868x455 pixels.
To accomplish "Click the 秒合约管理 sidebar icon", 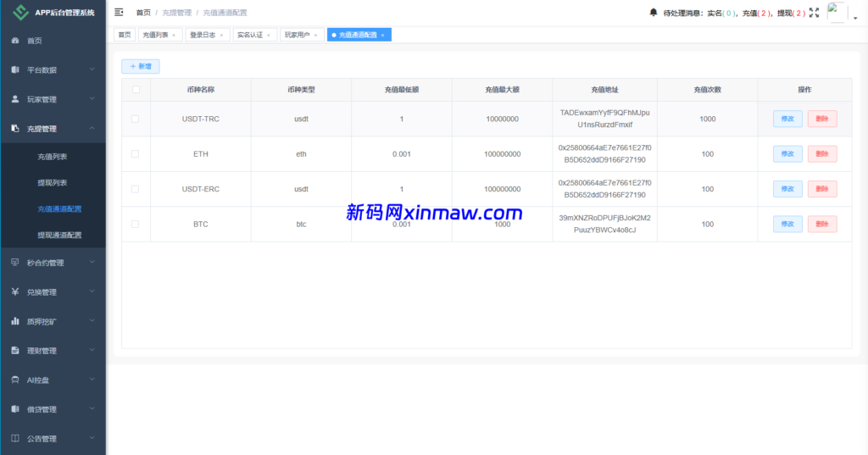I will pos(15,263).
